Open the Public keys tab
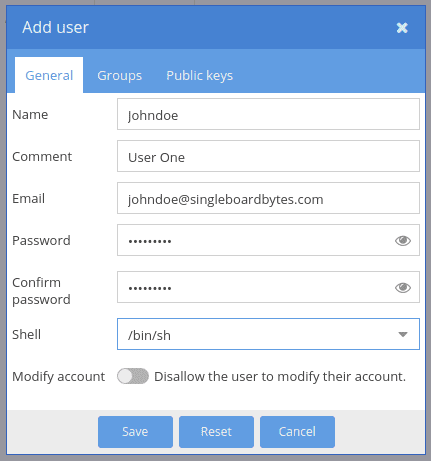431x461 pixels. [x=199, y=75]
